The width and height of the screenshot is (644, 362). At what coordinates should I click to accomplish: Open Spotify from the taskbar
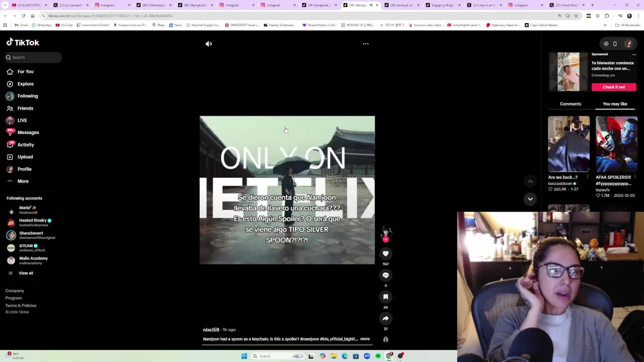[378, 356]
